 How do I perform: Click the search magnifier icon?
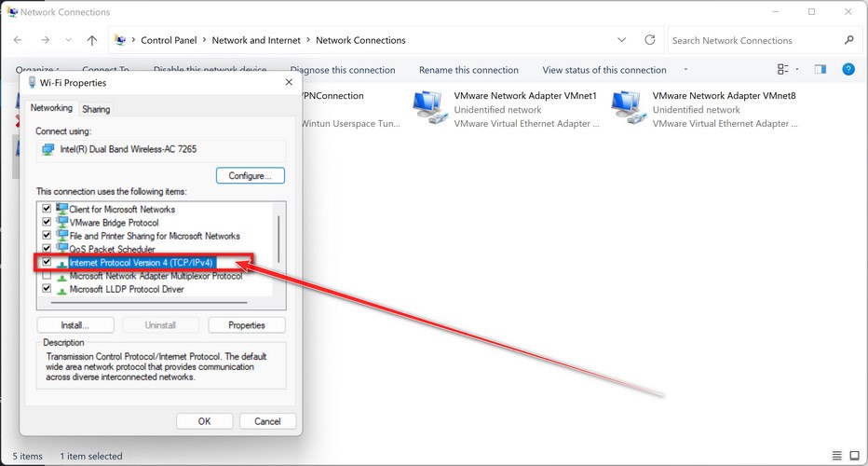pos(848,40)
